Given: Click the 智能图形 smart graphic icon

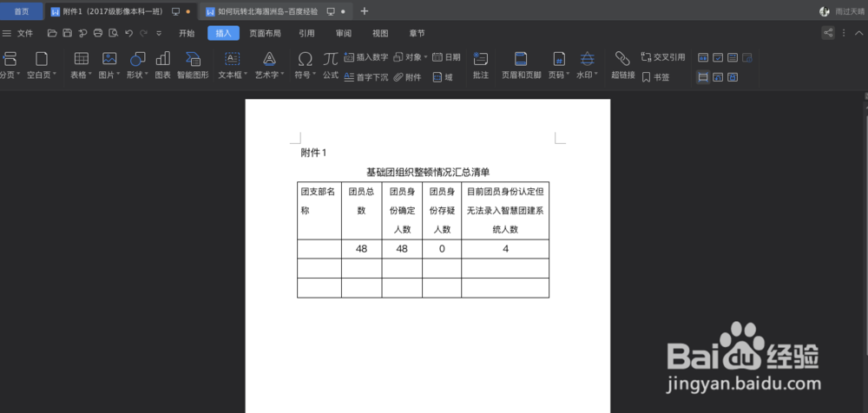Looking at the screenshot, I should (x=194, y=66).
